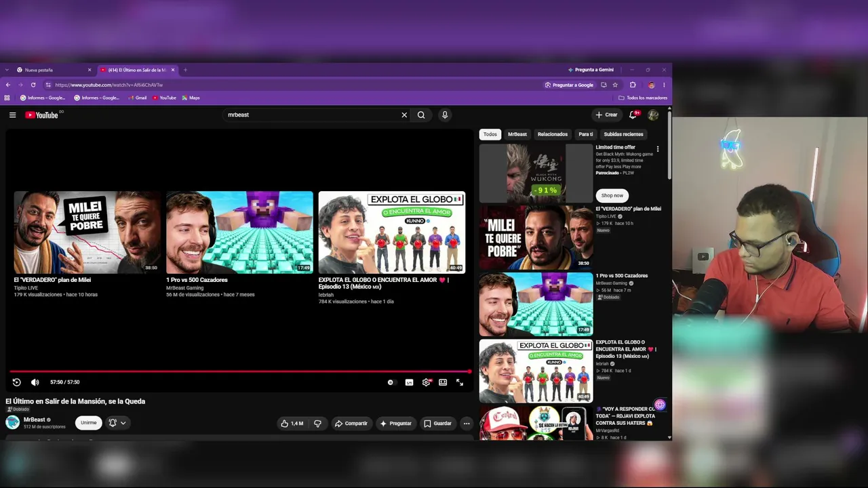Toggle subtitles in the player

point(409,382)
